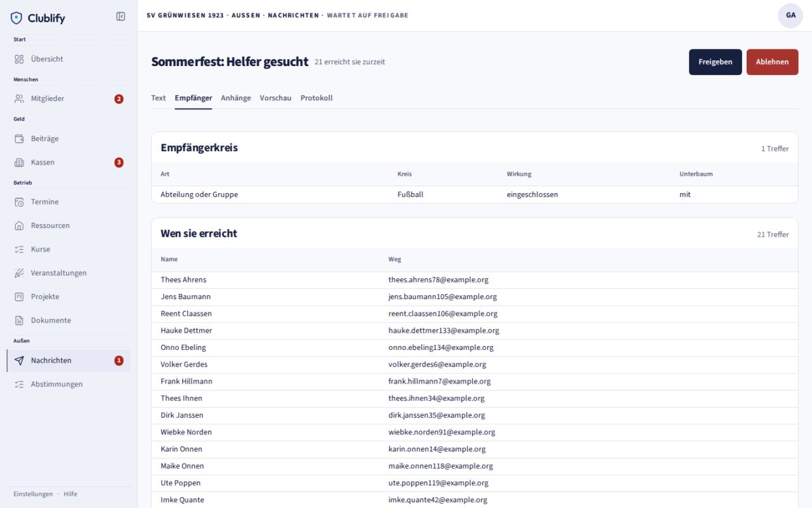Click email volker.gerdes6@example.org
The image size is (812, 508).
437,364
